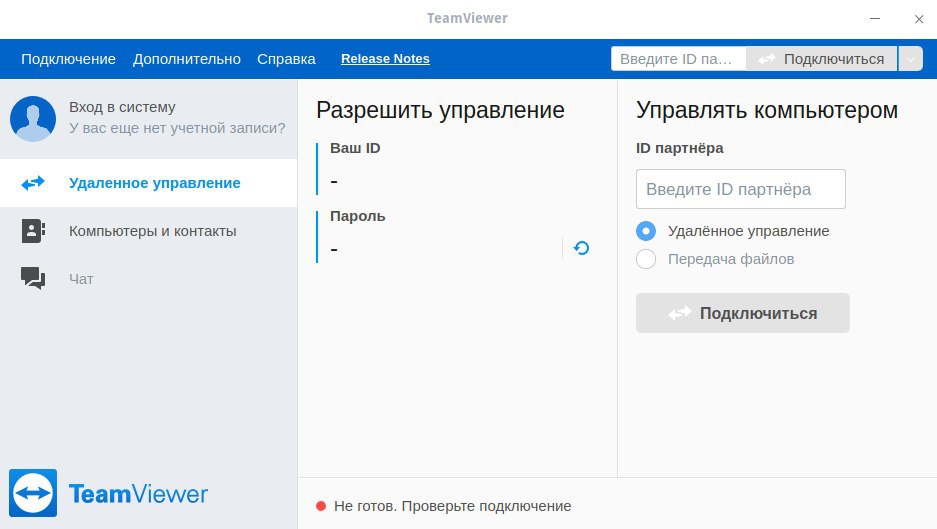Open the Подключение menu
The width and height of the screenshot is (937, 529).
(68, 59)
